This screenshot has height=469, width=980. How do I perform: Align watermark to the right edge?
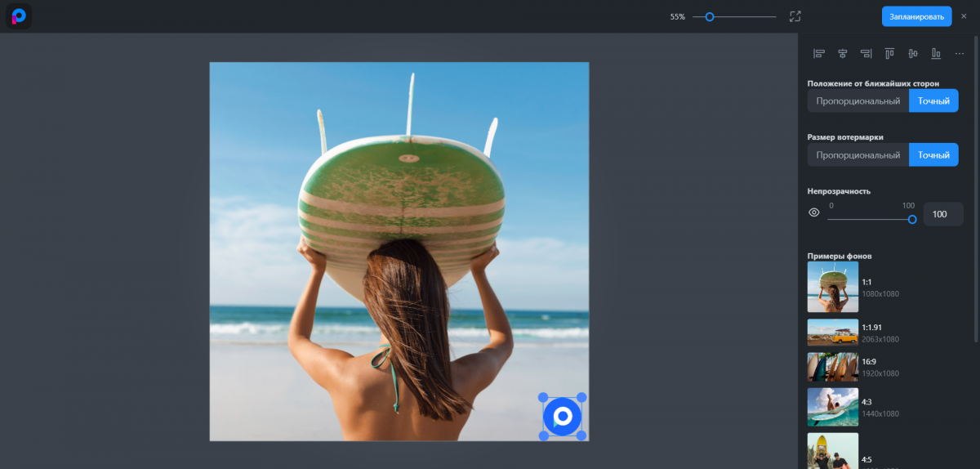pos(866,54)
